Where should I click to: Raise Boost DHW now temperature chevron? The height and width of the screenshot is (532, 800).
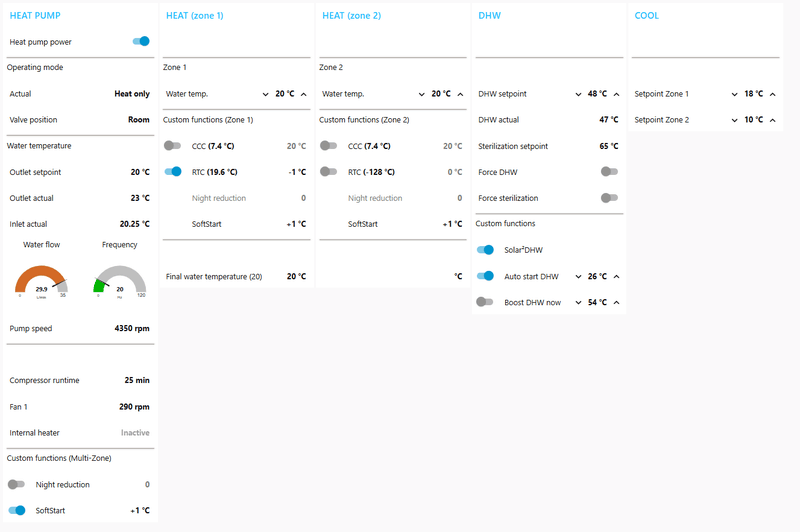pyautogui.click(x=616, y=302)
